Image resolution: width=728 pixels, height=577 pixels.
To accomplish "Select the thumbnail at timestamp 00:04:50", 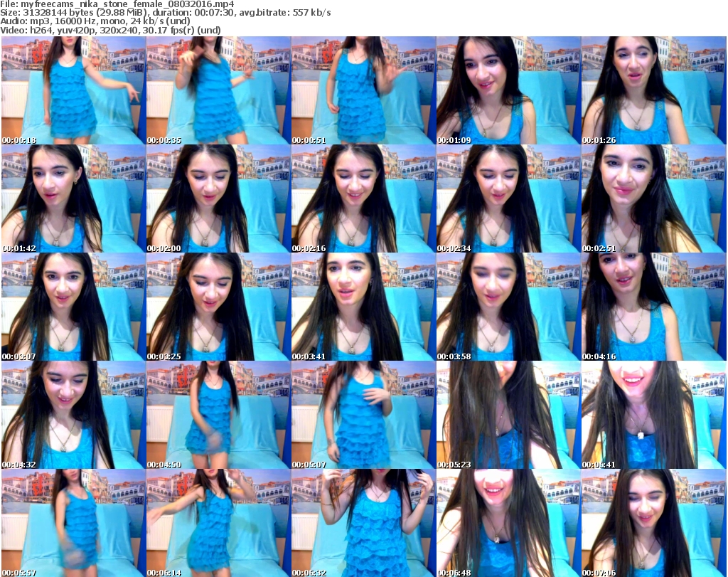I will click(219, 415).
